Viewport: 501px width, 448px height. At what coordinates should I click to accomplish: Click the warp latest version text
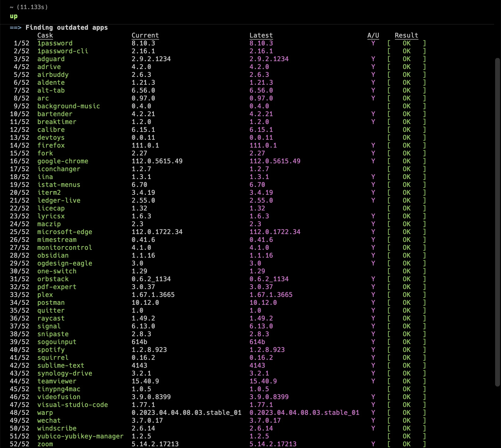304,413
